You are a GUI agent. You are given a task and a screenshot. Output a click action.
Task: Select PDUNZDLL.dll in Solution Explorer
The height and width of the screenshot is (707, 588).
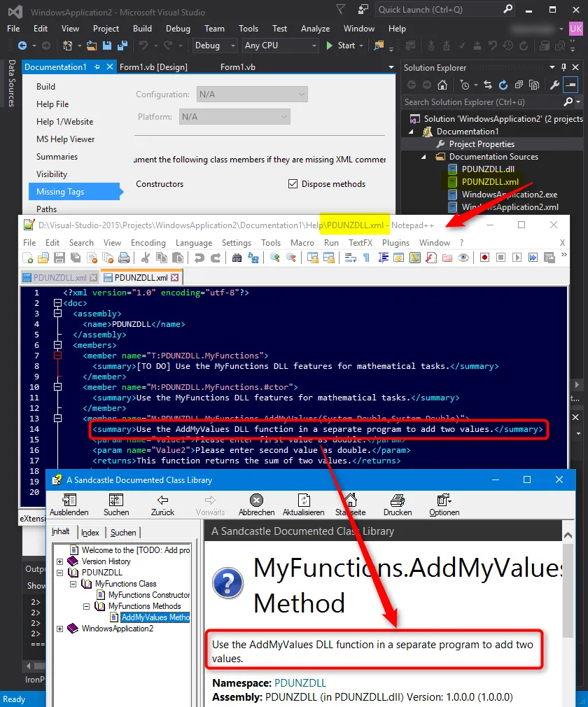tap(488, 169)
